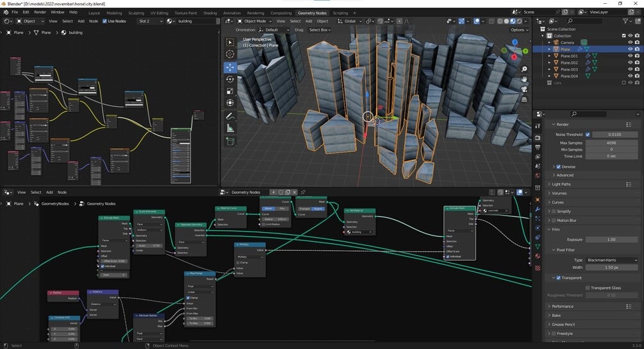The image size is (644, 349).
Task: Click the Options button in viewport
Action: tap(518, 30)
